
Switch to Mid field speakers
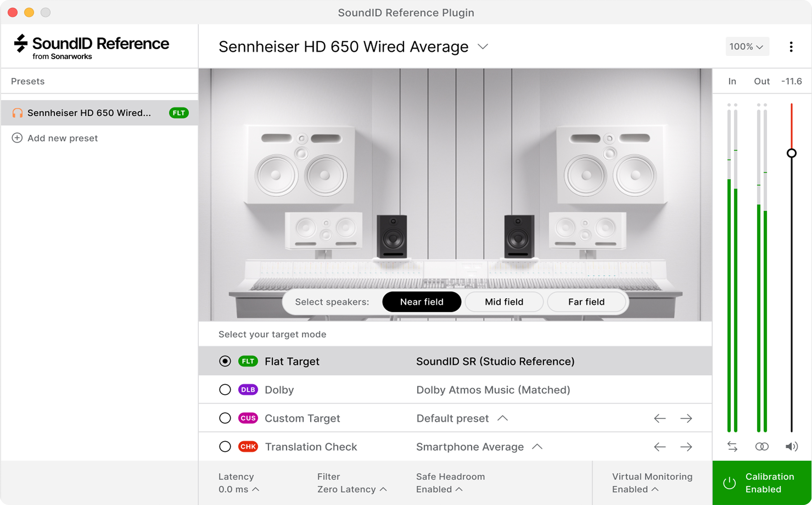[504, 302]
